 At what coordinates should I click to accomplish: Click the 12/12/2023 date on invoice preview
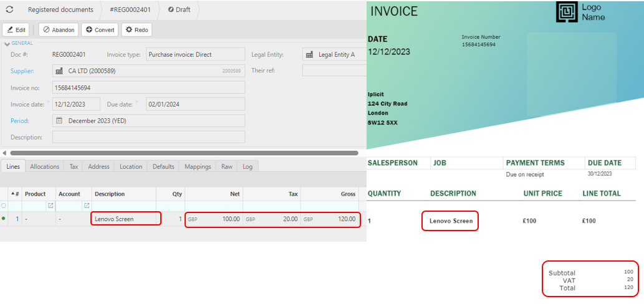click(388, 52)
